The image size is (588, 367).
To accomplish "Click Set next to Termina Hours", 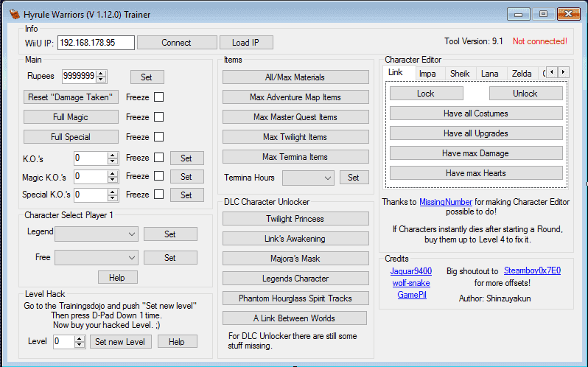I will tap(354, 178).
